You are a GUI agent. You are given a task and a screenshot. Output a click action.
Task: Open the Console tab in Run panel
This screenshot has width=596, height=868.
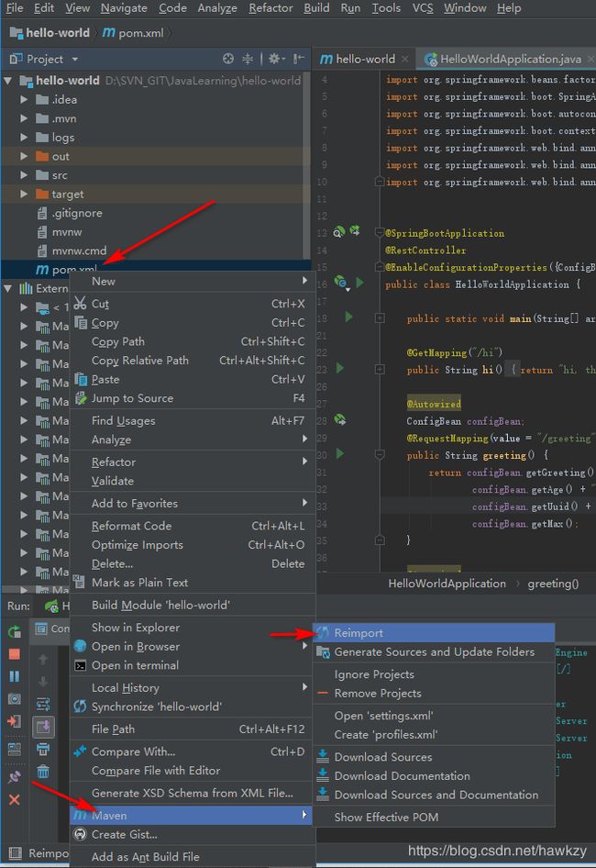52,629
